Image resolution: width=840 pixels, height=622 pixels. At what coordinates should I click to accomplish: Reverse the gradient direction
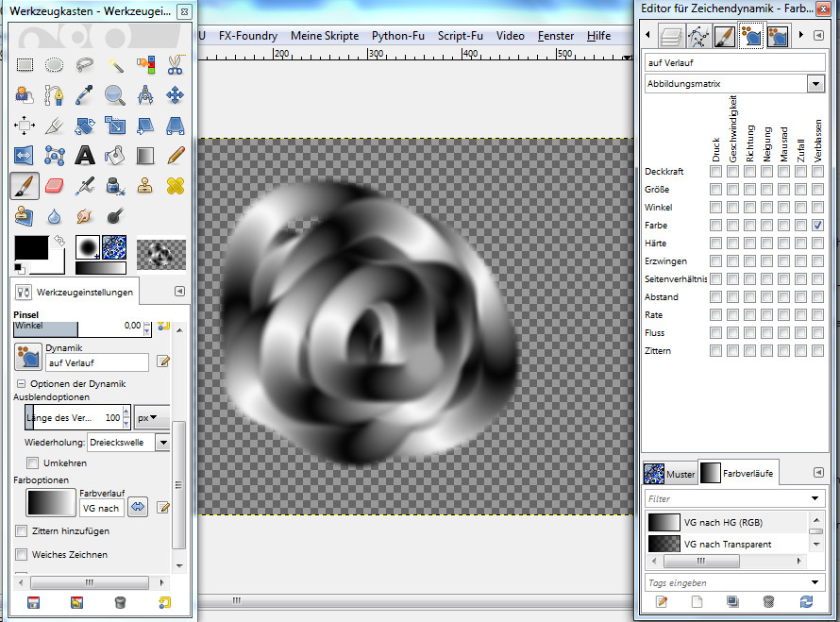click(138, 507)
